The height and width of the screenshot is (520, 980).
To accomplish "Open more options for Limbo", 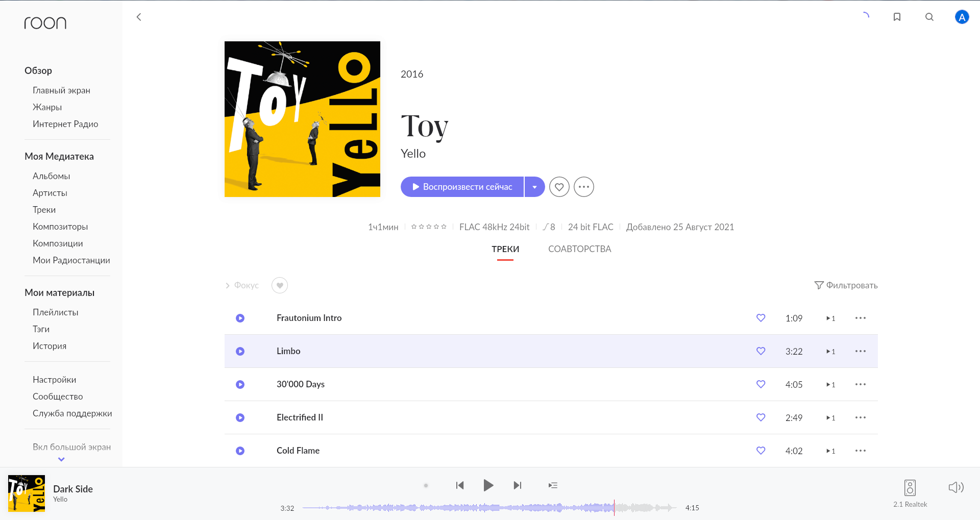I will coord(861,351).
